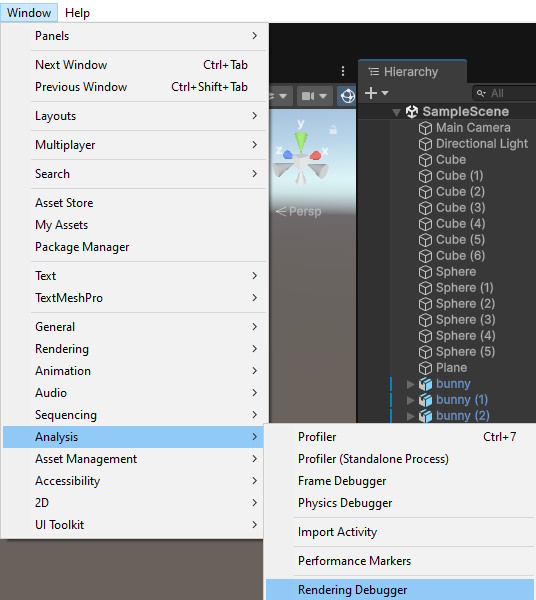Click the Main Camera object icon
Image resolution: width=536 pixels, height=600 pixels.
point(425,128)
